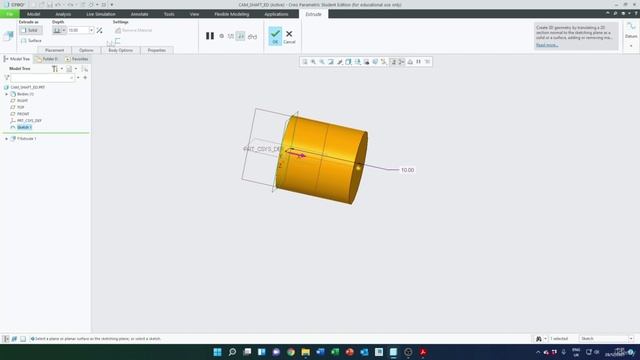The image size is (640, 360).
Task: Open the Options panel tab
Action: [x=86, y=50]
